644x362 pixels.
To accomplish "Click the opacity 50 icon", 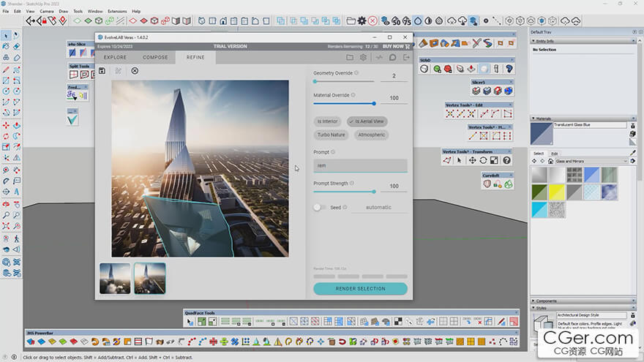I will coord(396,20).
